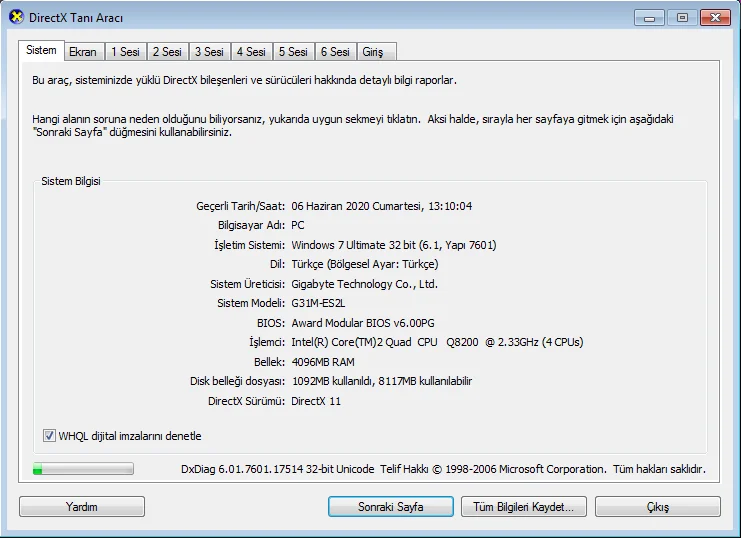Click the Bilgisayar Adı value PC

tap(298, 225)
